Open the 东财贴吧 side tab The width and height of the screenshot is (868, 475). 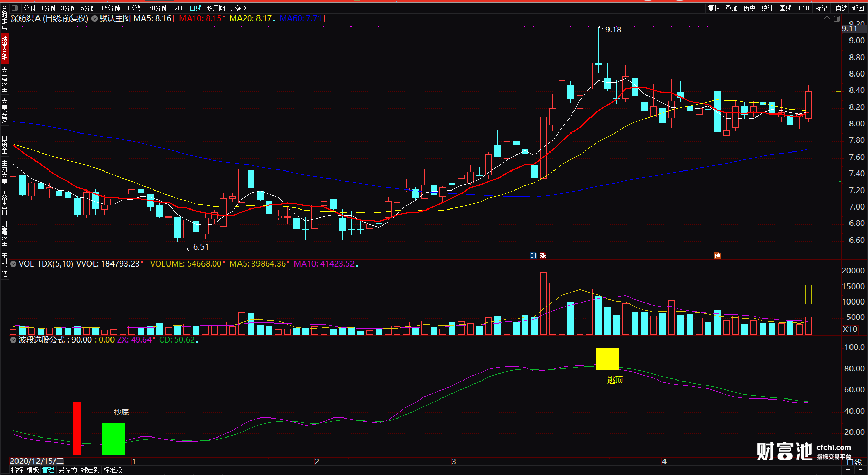[4, 264]
